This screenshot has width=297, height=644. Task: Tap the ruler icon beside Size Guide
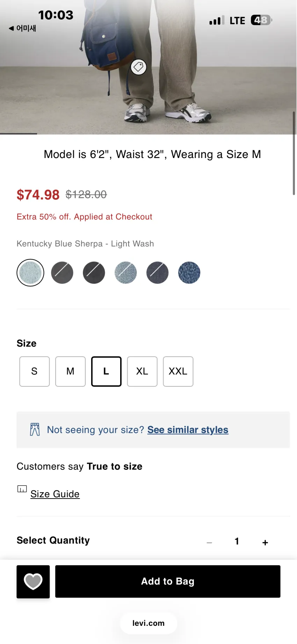click(x=22, y=489)
